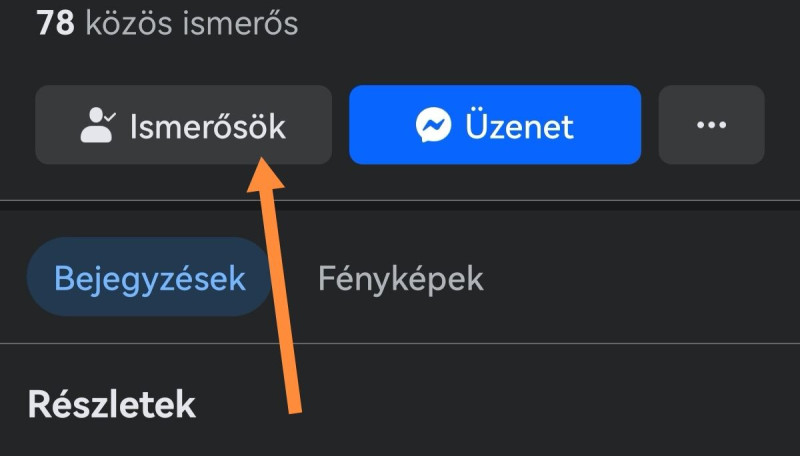
Task: Open the three-dot more options menu
Action: tap(712, 125)
